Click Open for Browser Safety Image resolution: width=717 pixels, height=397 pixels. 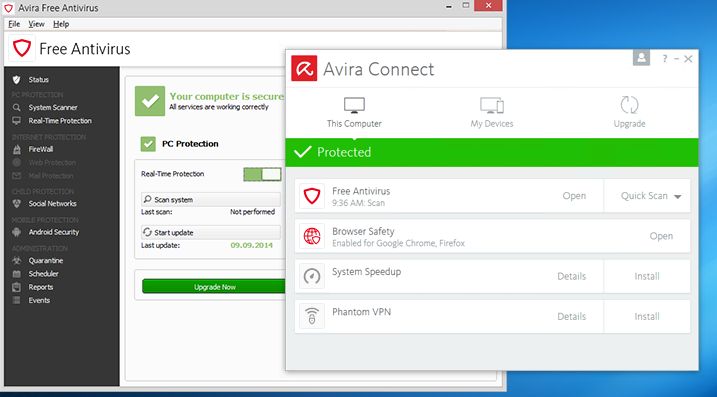(x=661, y=236)
